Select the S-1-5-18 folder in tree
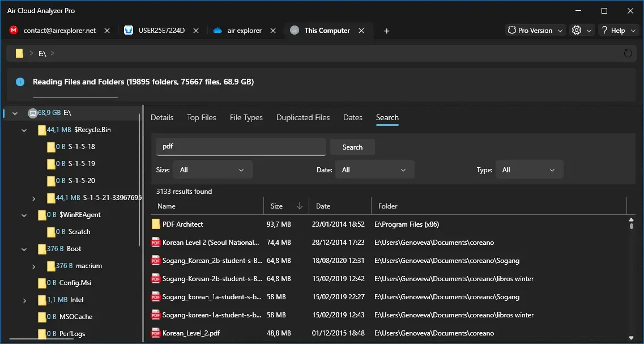The width and height of the screenshot is (644, 344). point(82,147)
